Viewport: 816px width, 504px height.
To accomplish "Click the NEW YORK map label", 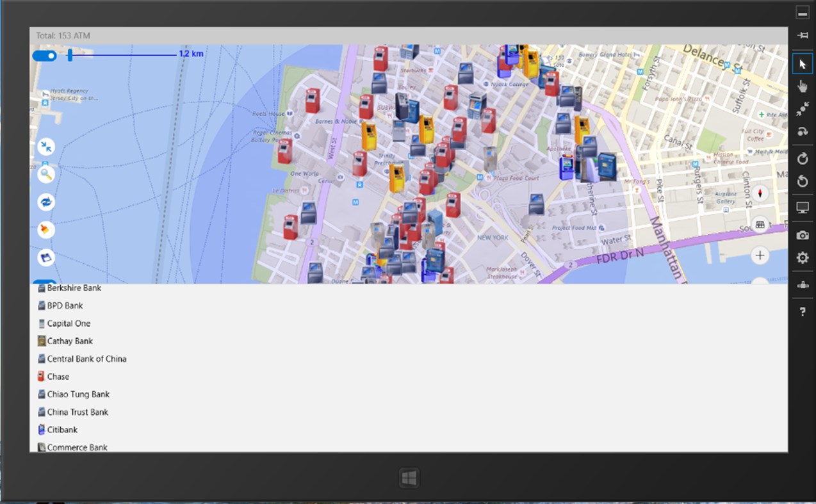I will coord(493,238).
